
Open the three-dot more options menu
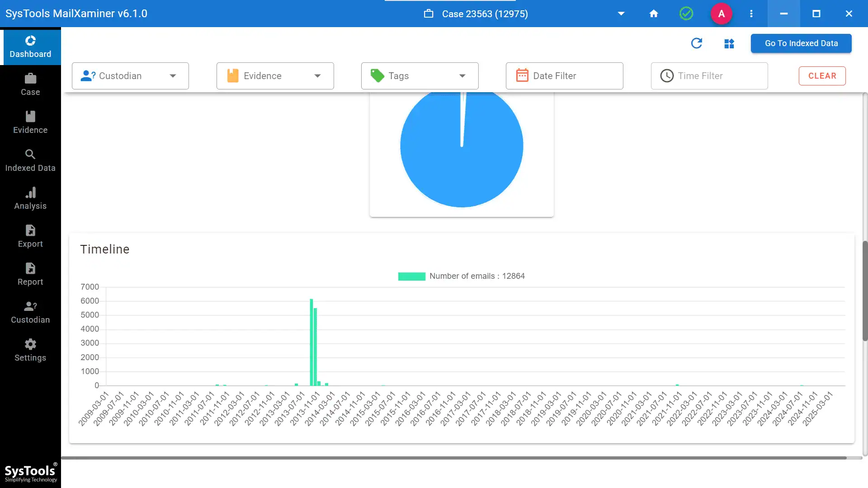(751, 14)
